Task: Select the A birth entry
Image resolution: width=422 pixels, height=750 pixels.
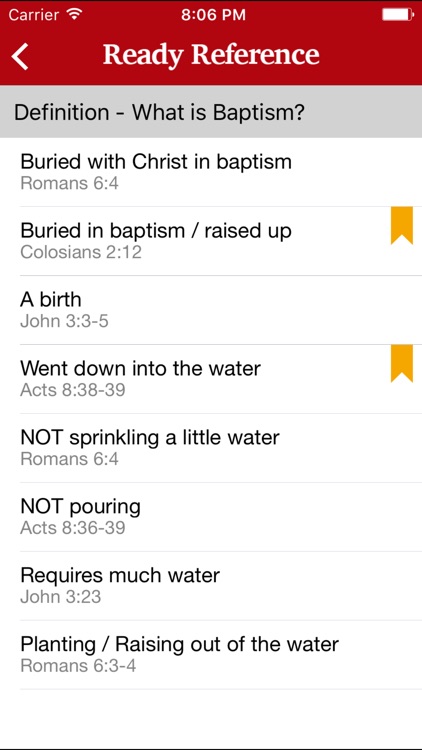Action: (x=211, y=310)
